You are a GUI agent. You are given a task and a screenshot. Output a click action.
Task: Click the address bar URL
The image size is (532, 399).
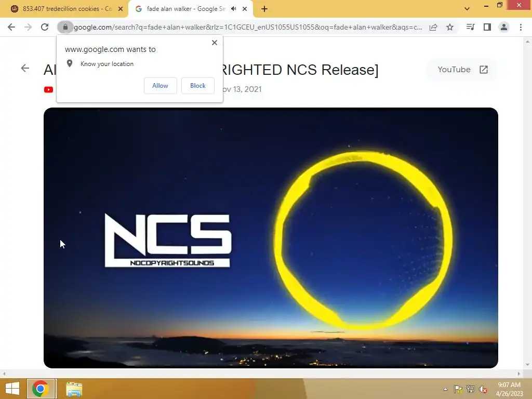248,27
